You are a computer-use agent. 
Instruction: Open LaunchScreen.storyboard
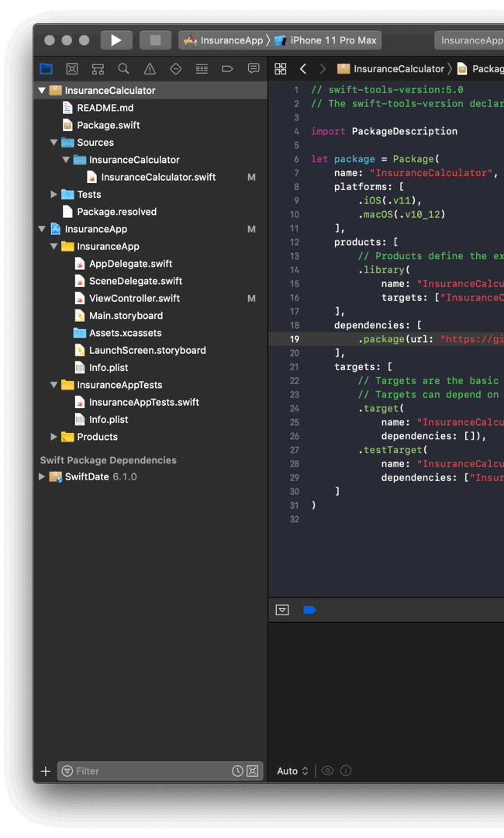[147, 350]
